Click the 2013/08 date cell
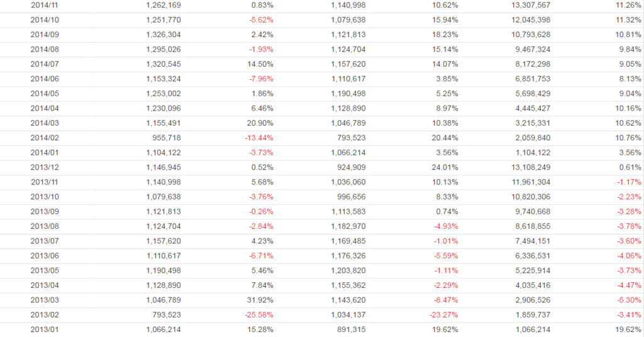The height and width of the screenshot is (337, 644). coord(45,226)
